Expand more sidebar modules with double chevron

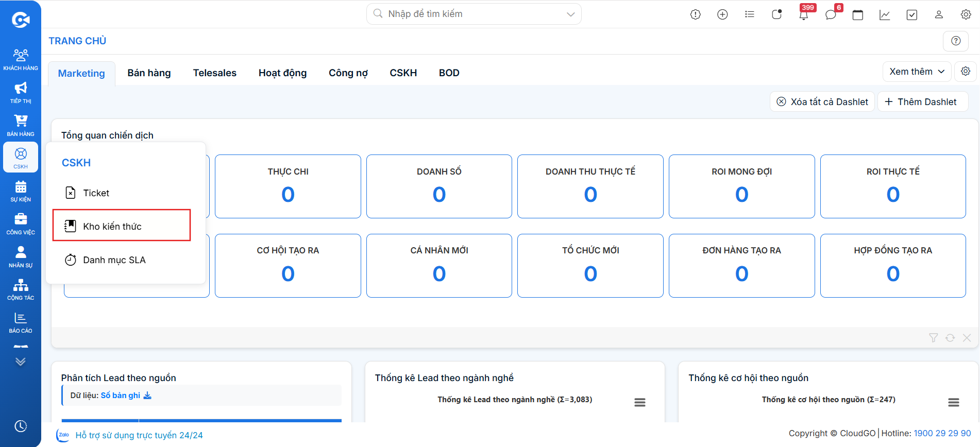click(21, 362)
